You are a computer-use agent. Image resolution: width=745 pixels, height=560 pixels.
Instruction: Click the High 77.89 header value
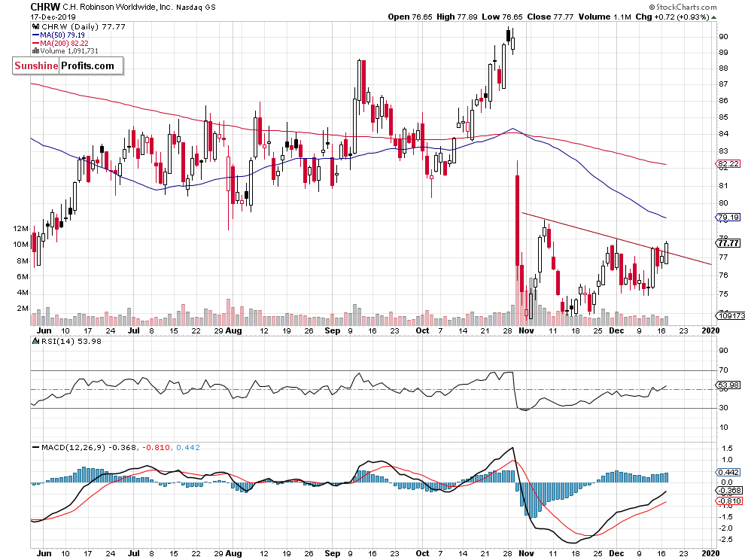(457, 17)
